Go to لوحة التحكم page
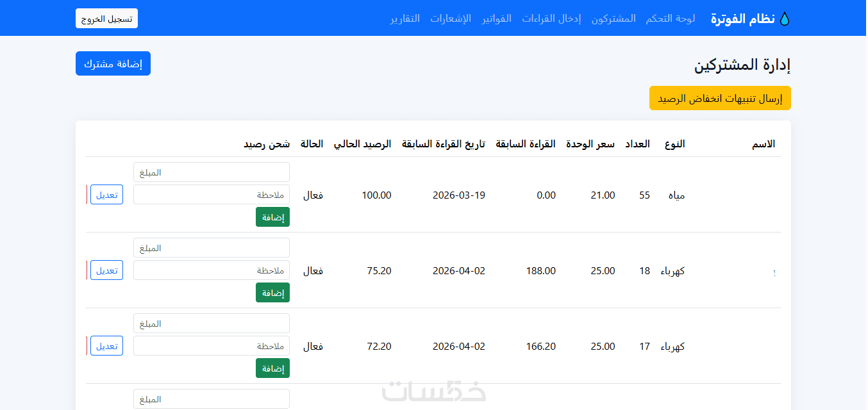Viewport: 868px width, 410px height. (671, 19)
